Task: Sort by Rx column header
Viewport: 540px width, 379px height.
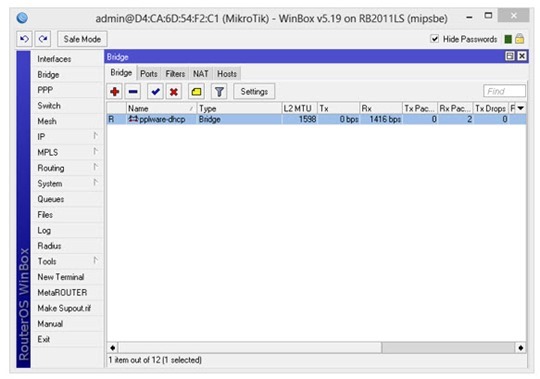Action: point(381,108)
